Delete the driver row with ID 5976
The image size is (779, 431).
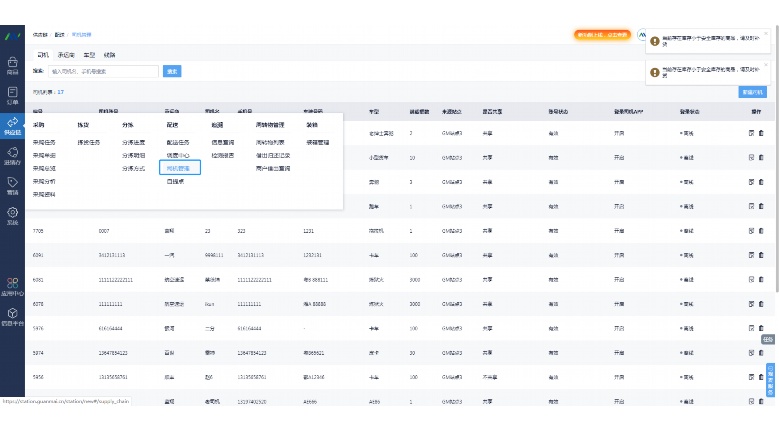click(x=761, y=328)
